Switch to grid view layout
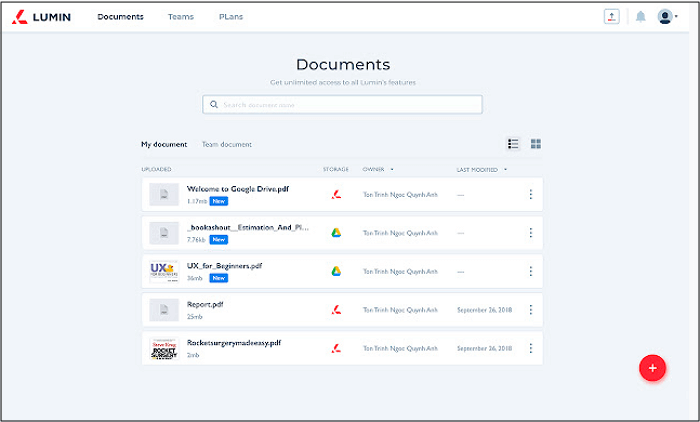Screen dimensions: 700x422 [536, 144]
